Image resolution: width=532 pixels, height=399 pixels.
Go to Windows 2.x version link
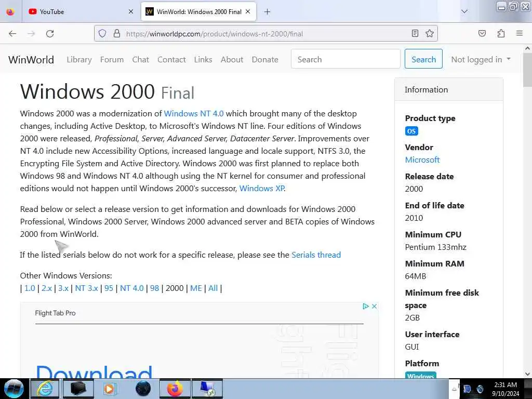pyautogui.click(x=47, y=288)
